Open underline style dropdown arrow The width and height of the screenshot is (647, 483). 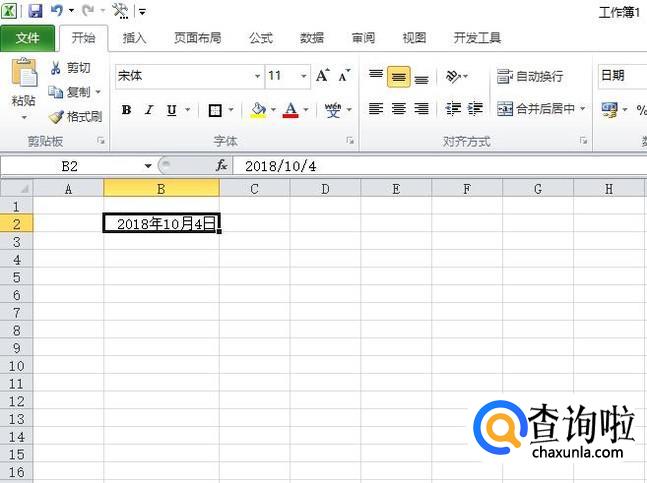187,110
